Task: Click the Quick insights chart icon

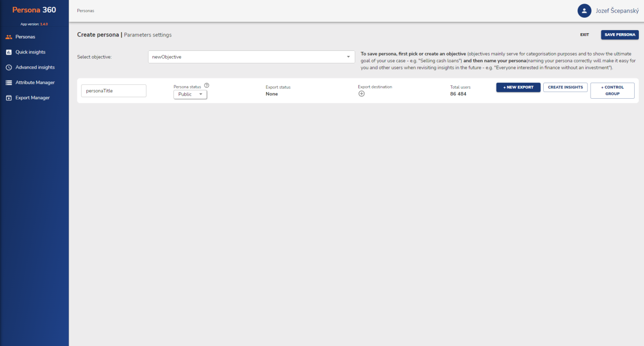Action: click(8, 52)
